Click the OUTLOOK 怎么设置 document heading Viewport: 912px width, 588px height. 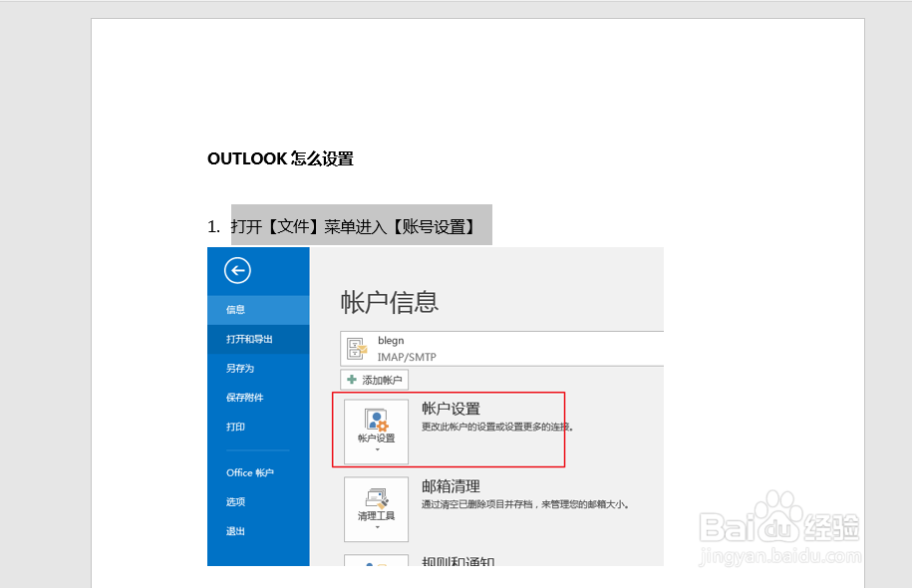pos(280,158)
